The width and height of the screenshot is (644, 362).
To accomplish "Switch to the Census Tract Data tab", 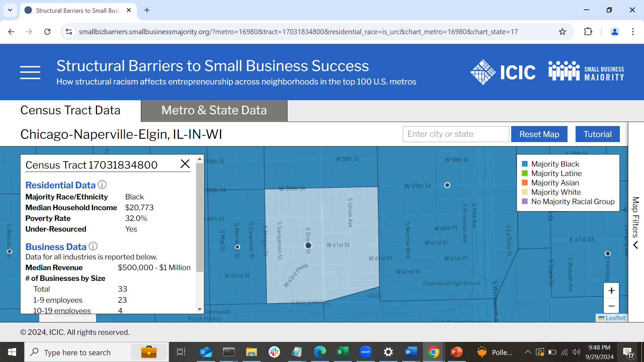I will tap(70, 110).
